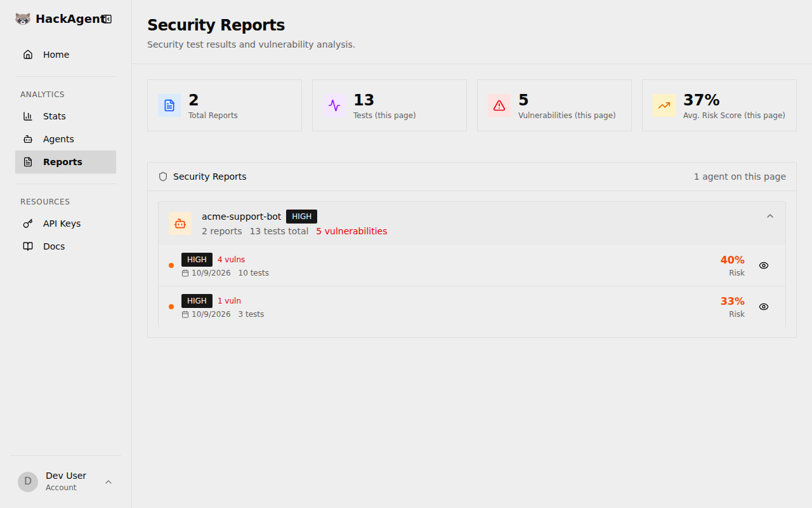Click the calendar icon in the 10 tests row
The image size is (812, 508).
point(185,273)
